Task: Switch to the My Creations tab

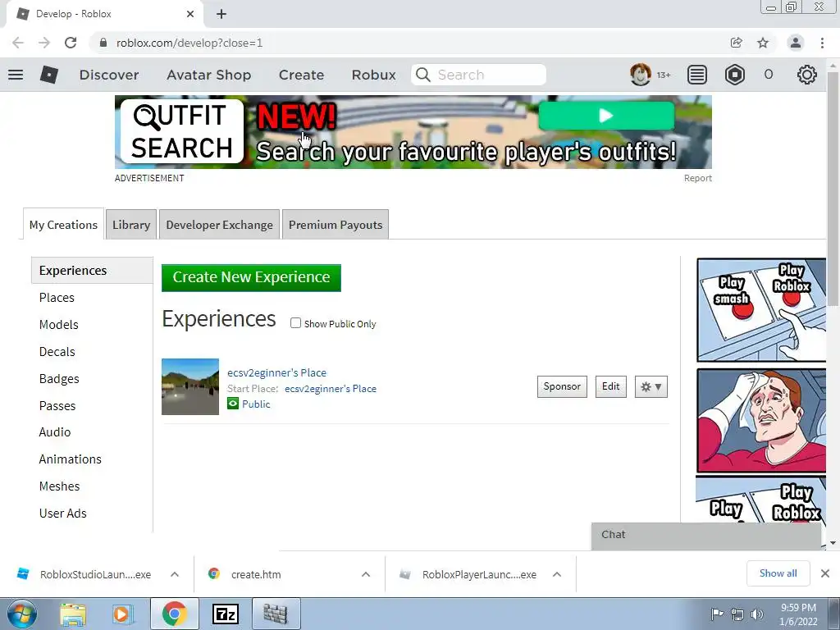Action: click(63, 225)
